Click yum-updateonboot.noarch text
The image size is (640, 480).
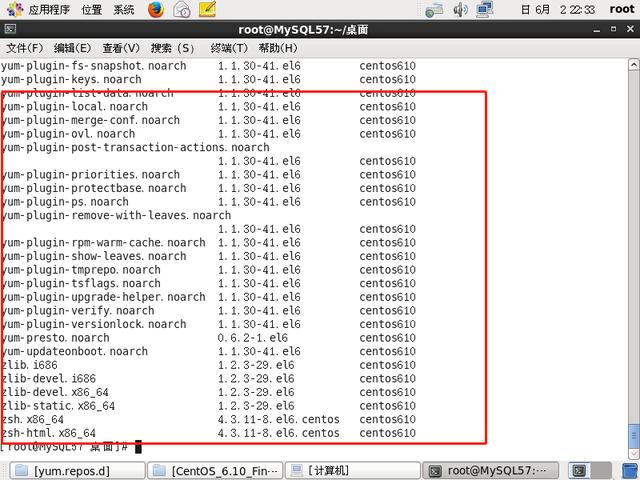74,351
